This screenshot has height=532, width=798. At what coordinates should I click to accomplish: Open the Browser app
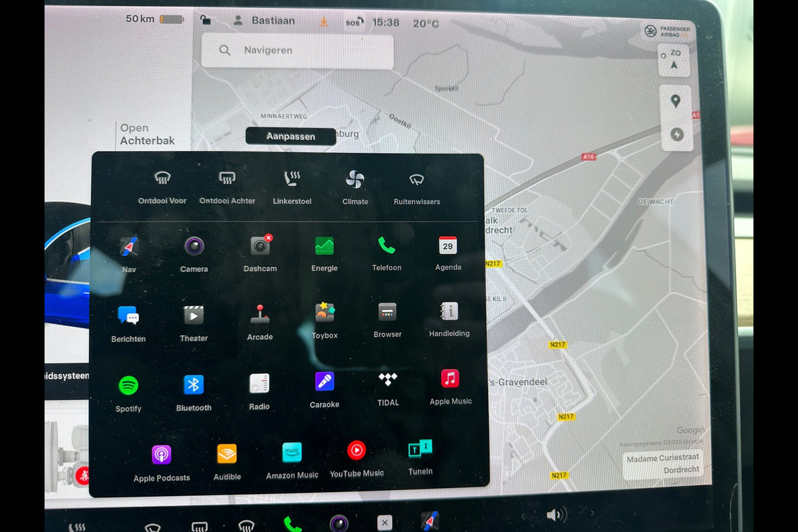387,320
